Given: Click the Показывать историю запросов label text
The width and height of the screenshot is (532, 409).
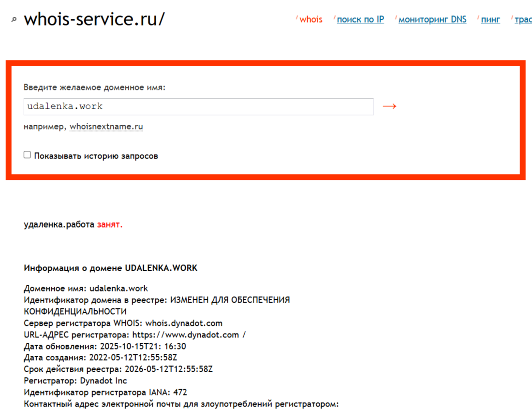Looking at the screenshot, I should (96, 156).
